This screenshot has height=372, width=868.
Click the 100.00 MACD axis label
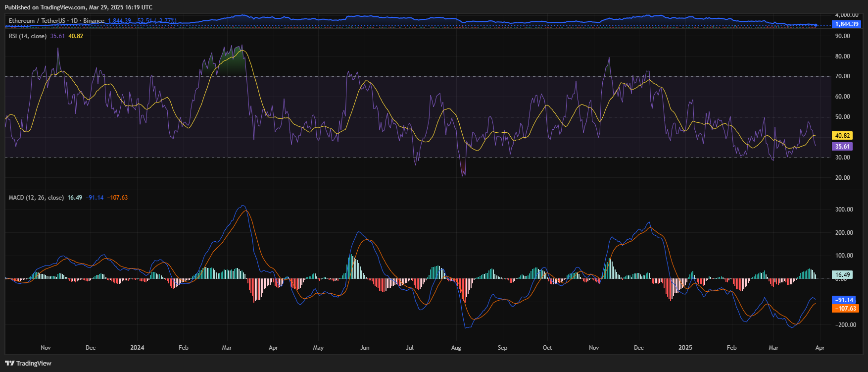point(844,256)
